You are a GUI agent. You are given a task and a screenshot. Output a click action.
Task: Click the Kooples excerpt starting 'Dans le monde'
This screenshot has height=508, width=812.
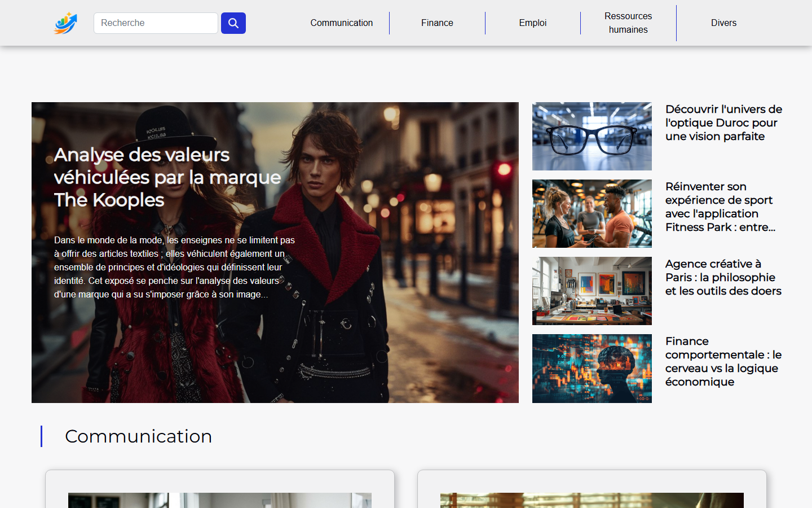(x=175, y=267)
